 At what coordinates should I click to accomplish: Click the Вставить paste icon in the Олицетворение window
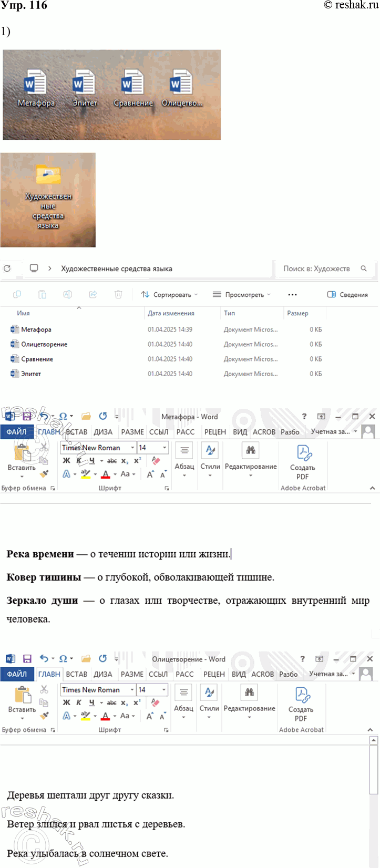[x=22, y=696]
